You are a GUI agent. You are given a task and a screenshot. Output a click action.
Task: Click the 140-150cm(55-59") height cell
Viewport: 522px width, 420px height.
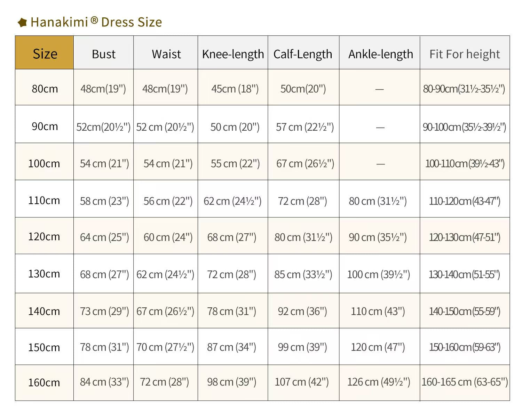(465, 311)
